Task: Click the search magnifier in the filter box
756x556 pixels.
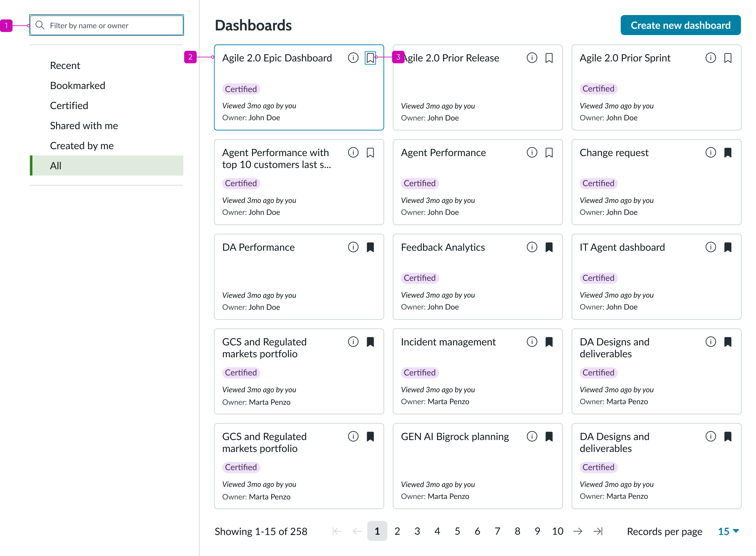Action: pyautogui.click(x=40, y=25)
